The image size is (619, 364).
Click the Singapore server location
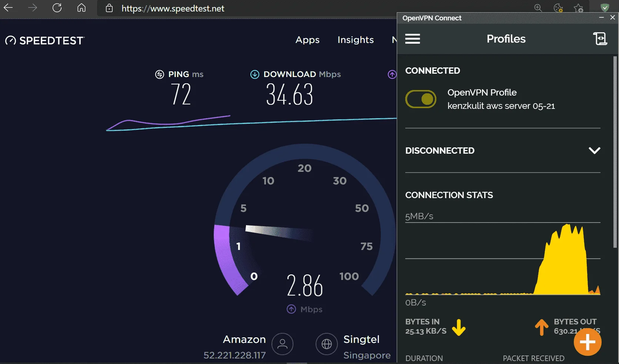point(367,355)
